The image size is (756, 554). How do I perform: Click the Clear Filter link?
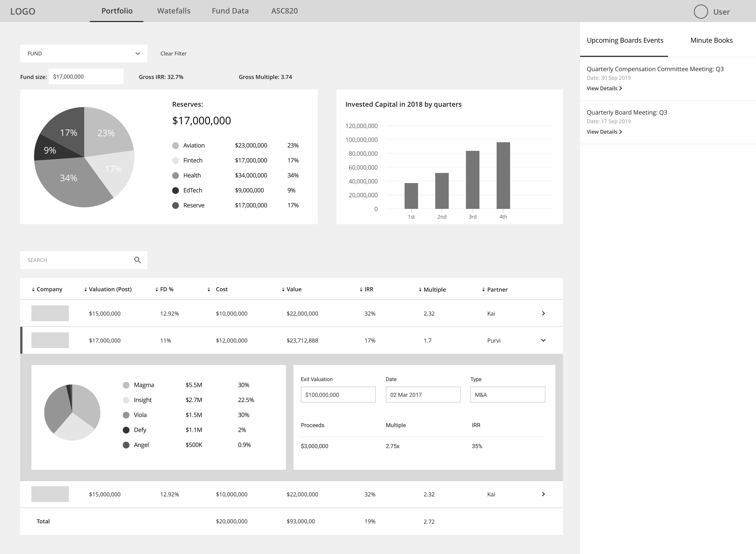173,54
